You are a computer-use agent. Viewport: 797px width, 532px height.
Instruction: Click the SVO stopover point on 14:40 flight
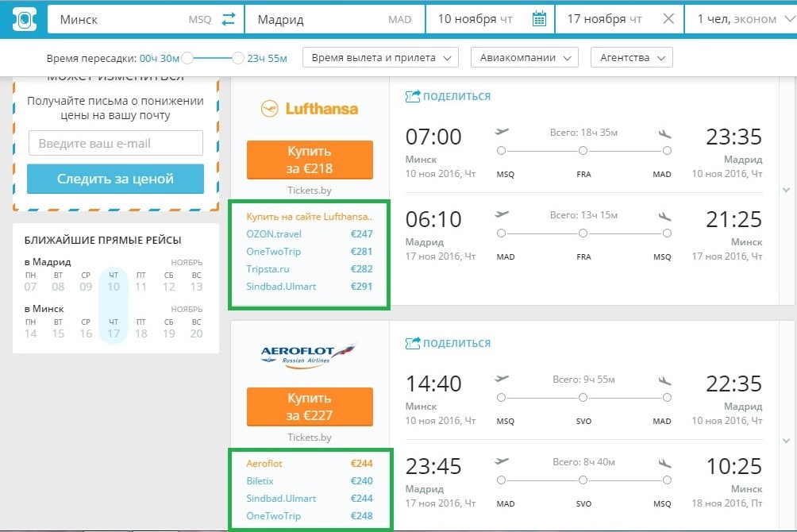(583, 398)
